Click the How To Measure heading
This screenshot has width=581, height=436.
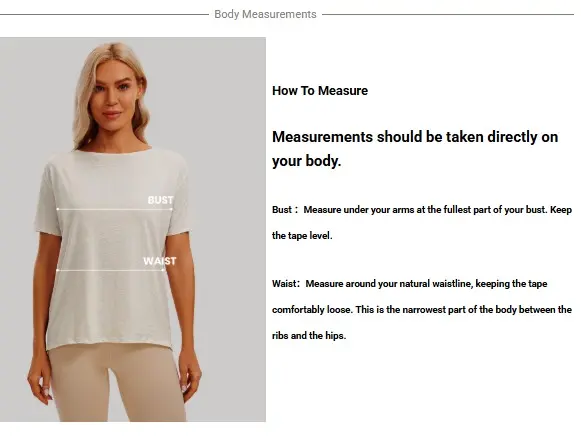click(320, 91)
